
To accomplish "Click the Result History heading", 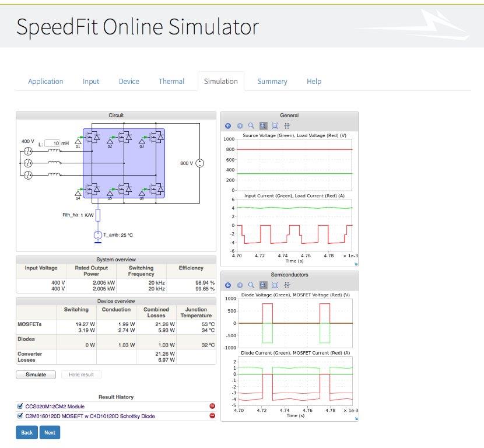I will click(116, 397).
